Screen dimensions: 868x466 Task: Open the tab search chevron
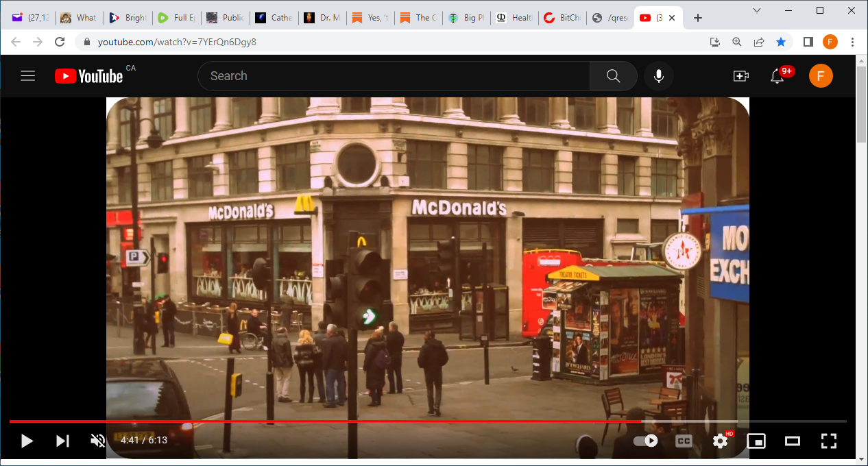click(757, 10)
